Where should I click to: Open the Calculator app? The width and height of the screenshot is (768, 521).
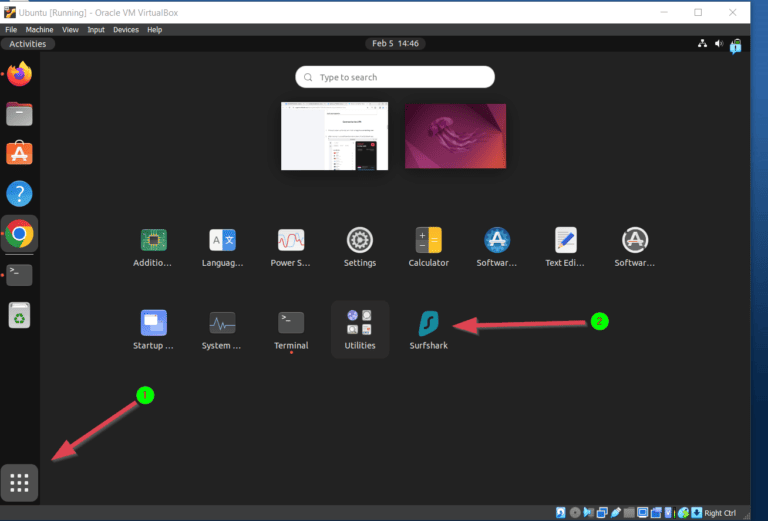429,248
